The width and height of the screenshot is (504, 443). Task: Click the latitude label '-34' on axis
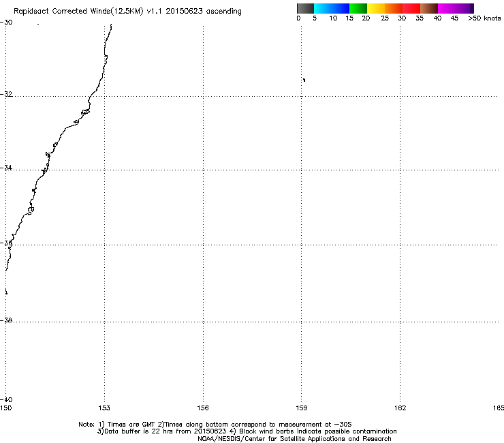(x=6, y=168)
